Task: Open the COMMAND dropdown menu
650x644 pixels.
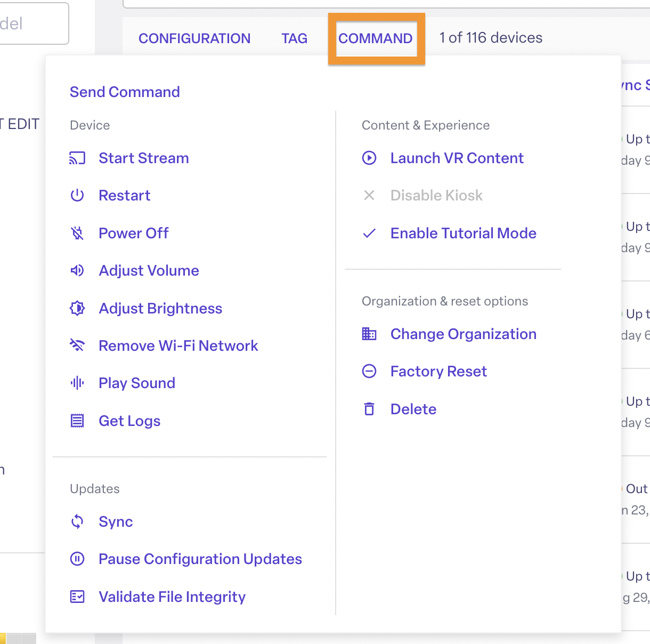Action: pos(375,38)
